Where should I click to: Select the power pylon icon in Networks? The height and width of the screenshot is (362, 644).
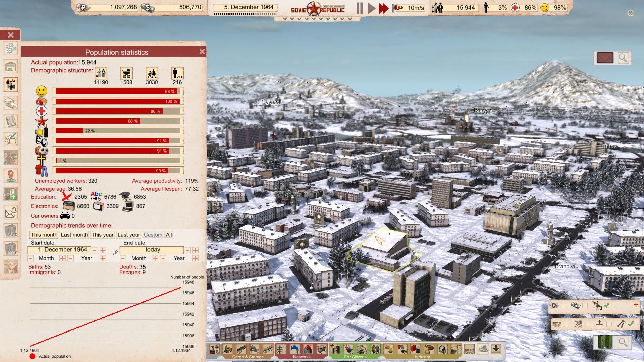281,349
